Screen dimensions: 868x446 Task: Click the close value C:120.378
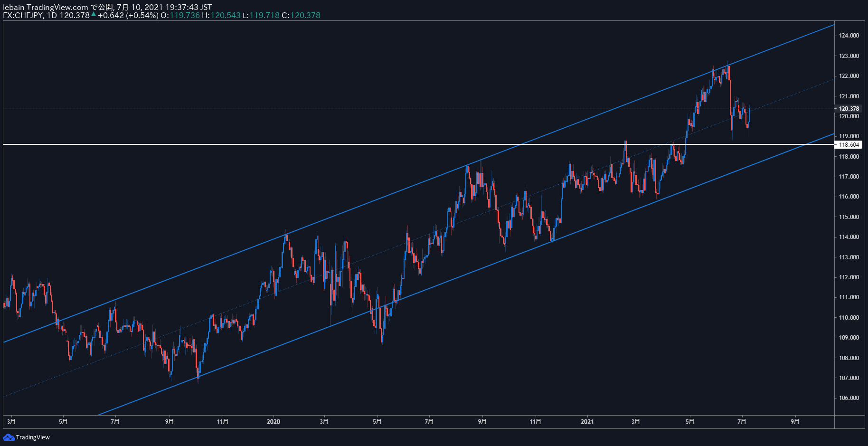click(301, 15)
